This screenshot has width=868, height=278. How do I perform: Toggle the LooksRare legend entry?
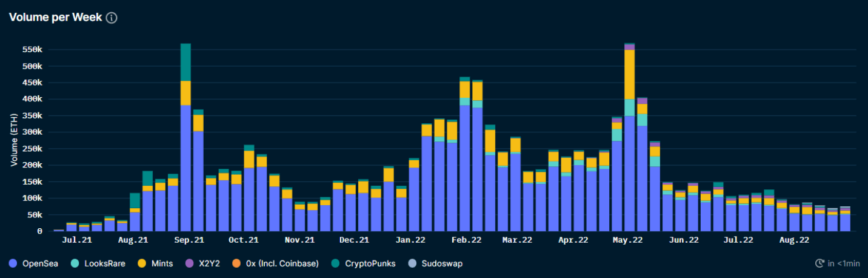click(x=97, y=263)
